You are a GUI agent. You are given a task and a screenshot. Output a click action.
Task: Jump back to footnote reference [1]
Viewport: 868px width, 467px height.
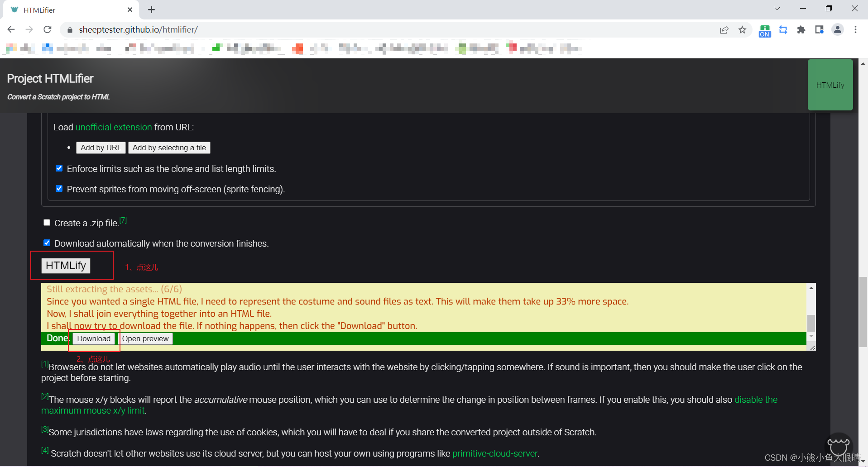[45, 364]
